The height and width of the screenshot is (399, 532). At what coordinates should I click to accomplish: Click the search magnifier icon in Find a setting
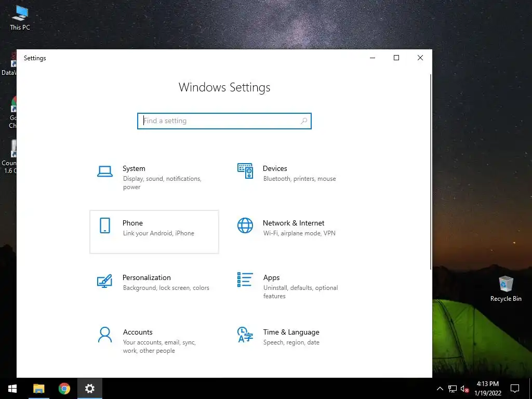(304, 121)
